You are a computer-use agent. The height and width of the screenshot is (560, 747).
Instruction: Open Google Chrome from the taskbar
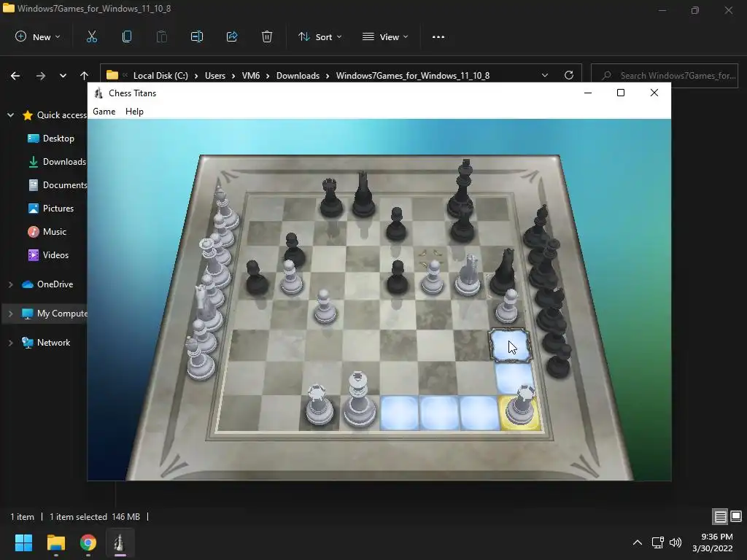click(88, 542)
